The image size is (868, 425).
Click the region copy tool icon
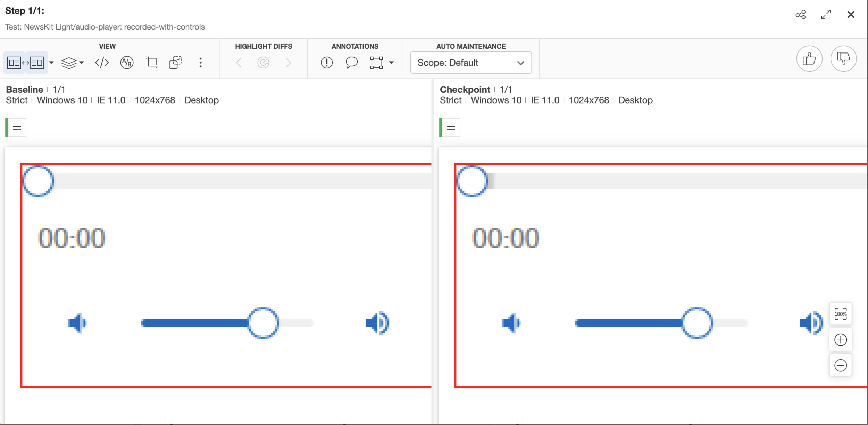point(175,63)
